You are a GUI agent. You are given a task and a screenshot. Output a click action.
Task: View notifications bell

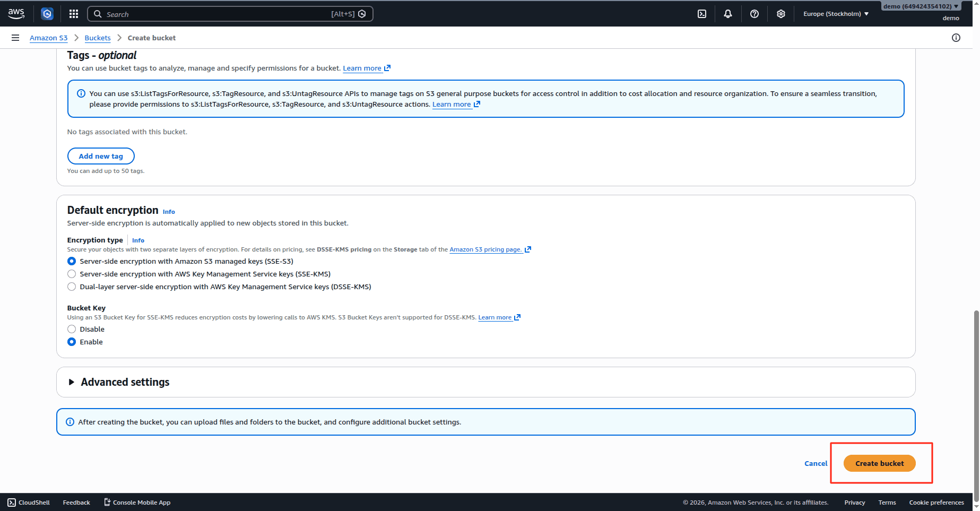(728, 14)
